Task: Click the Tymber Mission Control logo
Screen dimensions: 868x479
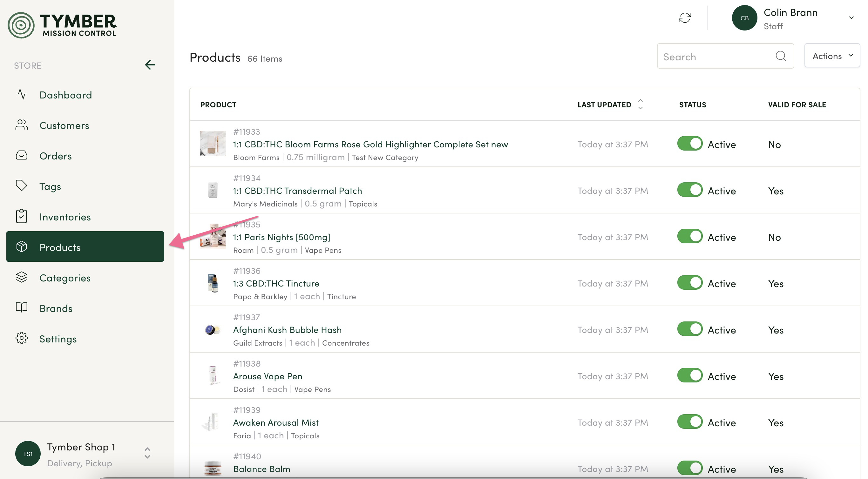Action: click(62, 25)
